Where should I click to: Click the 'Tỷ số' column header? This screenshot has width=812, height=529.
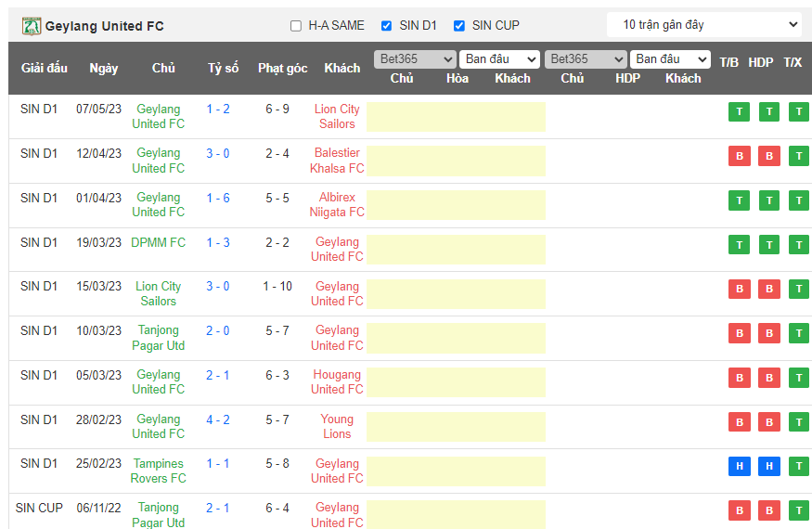(223, 68)
